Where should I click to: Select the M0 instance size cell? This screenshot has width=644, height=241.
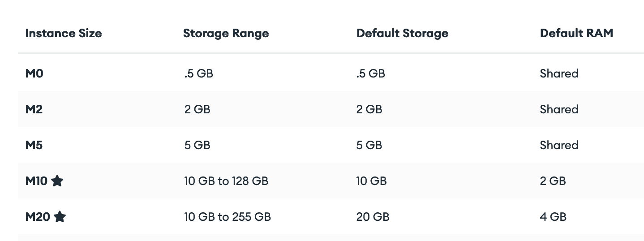click(34, 73)
